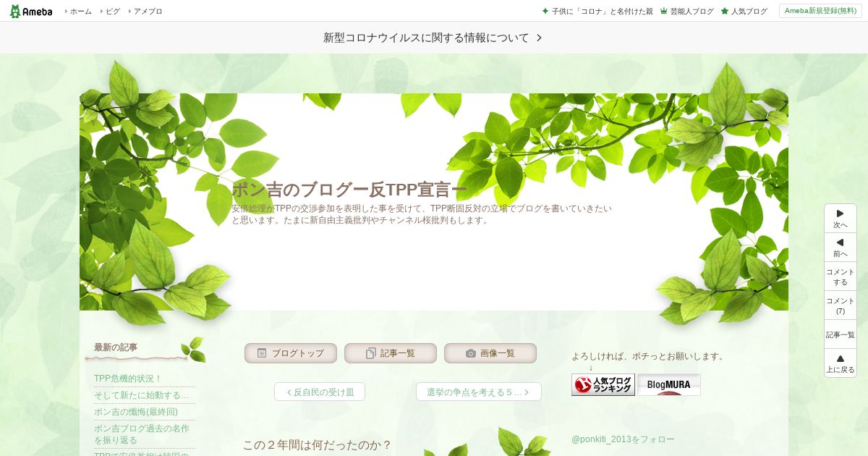Go to next article with 次へ
Image resolution: width=868 pixels, height=456 pixels.
coord(841,219)
